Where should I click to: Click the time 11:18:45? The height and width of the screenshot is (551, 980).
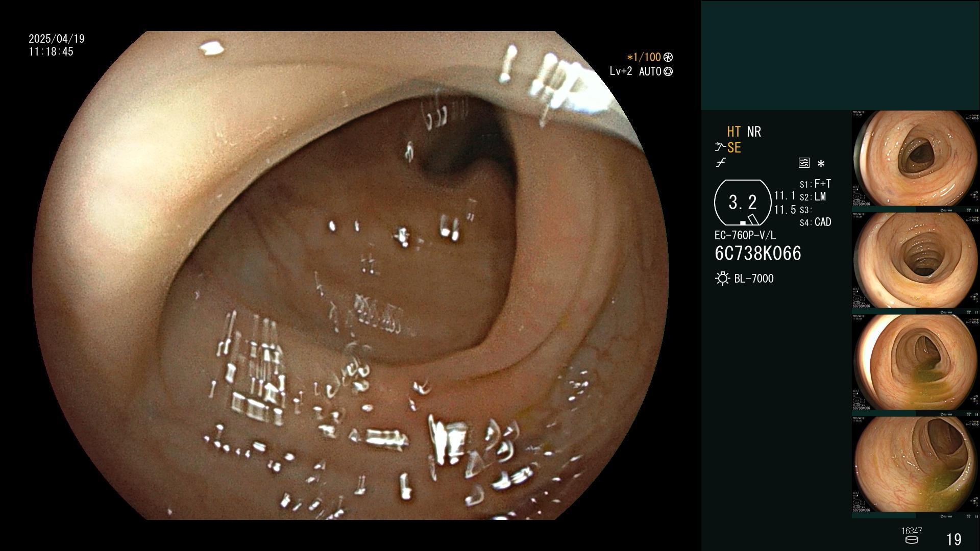point(51,52)
